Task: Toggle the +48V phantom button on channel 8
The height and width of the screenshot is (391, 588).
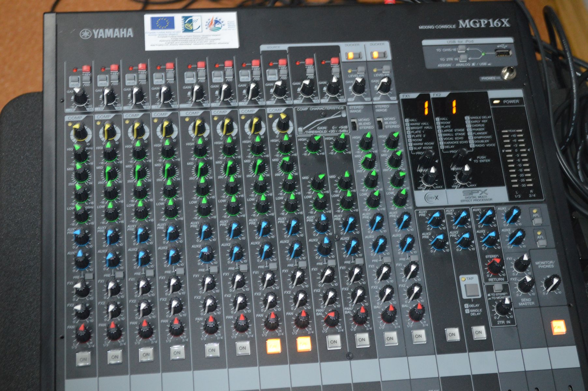Action: click(282, 62)
